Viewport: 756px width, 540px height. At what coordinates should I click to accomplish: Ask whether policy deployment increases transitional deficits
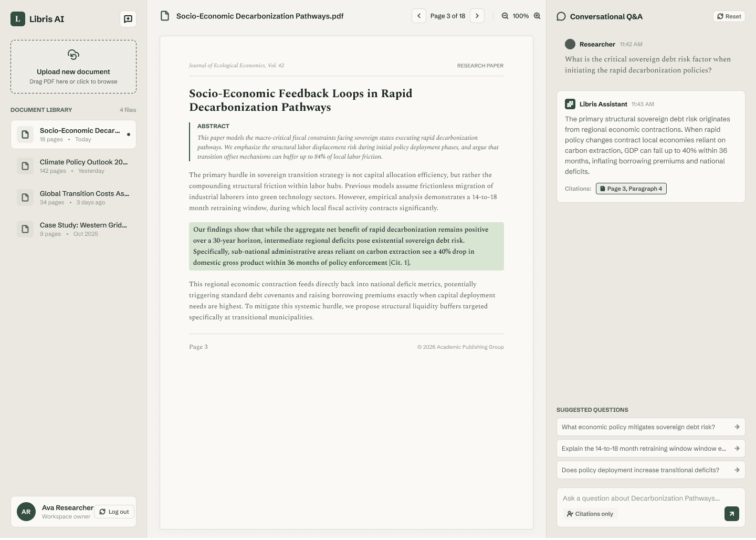coord(651,470)
